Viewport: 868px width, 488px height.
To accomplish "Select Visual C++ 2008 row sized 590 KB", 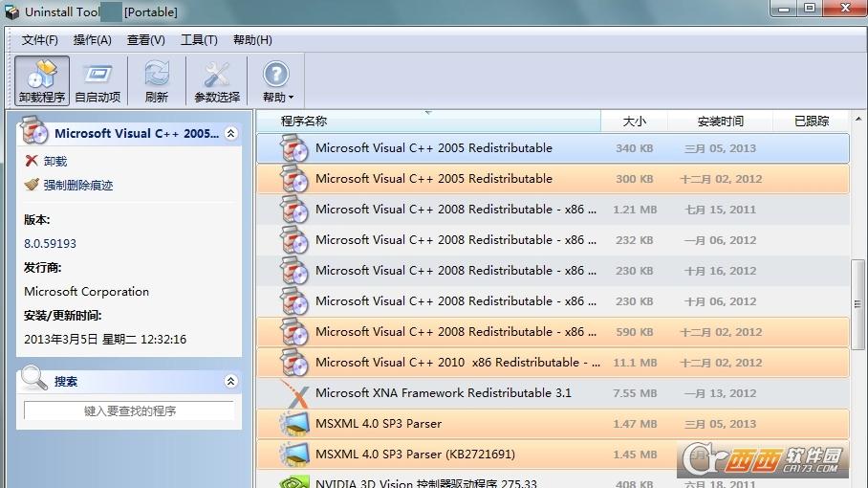I will pyautogui.click(x=553, y=332).
